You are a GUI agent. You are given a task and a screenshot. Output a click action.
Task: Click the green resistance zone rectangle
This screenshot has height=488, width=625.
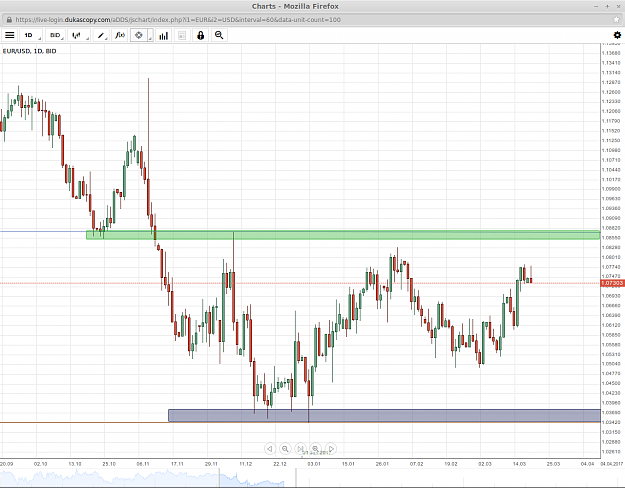[343, 235]
